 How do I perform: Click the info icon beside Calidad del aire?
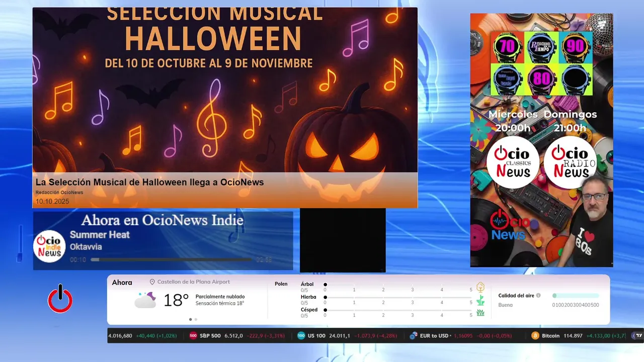(538, 296)
